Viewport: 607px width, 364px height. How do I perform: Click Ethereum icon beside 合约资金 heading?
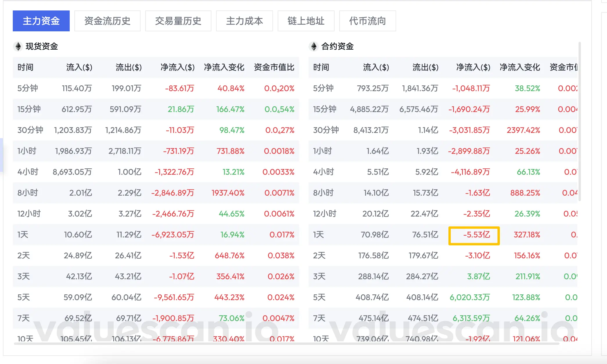(x=314, y=46)
